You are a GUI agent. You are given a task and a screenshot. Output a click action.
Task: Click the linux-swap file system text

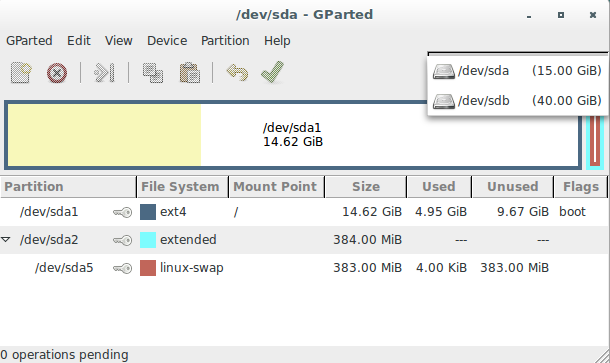click(192, 268)
